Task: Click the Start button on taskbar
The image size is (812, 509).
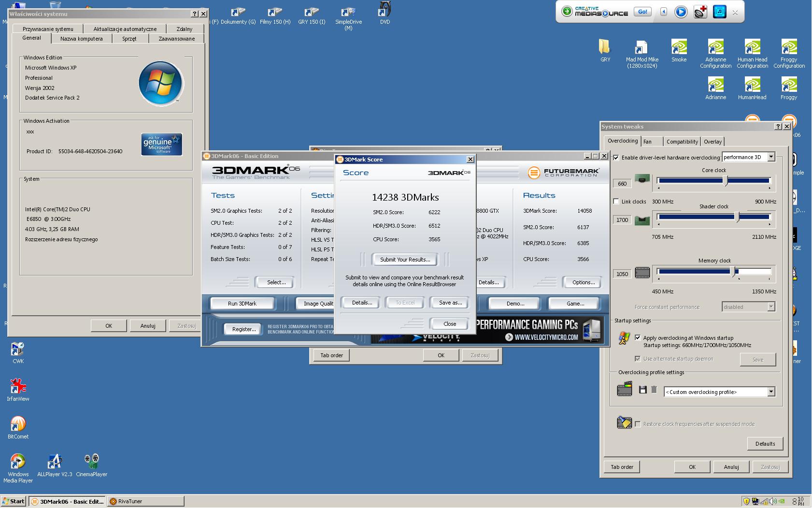Action: click(x=14, y=501)
